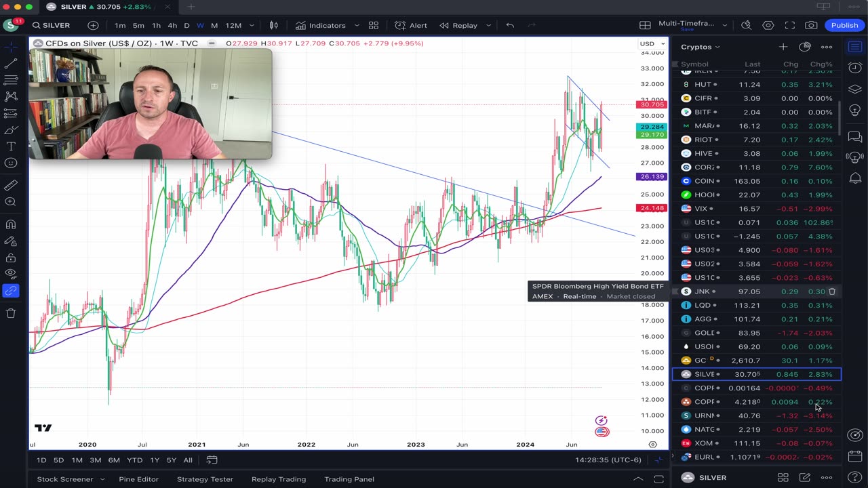868x488 pixels.
Task: Create a new Alert
Action: [x=411, y=26]
